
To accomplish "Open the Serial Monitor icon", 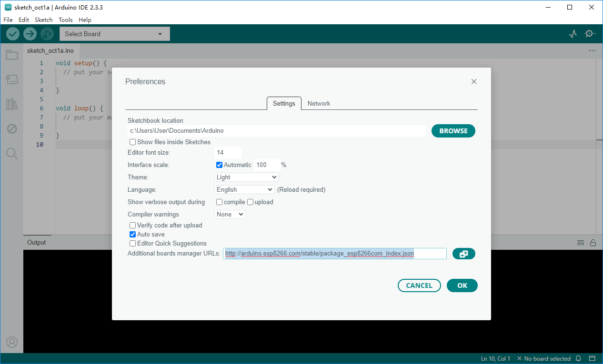I will [590, 34].
